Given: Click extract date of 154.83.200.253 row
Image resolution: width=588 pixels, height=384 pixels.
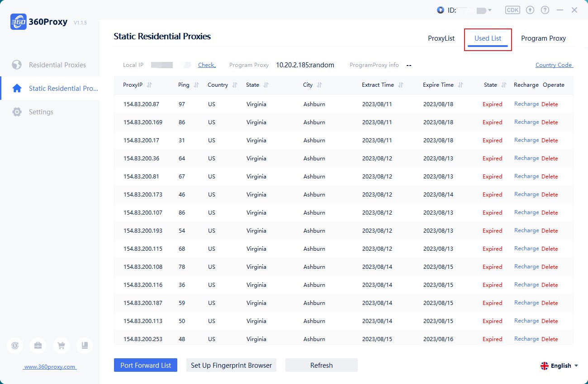Looking at the screenshot, I should click(x=377, y=339).
